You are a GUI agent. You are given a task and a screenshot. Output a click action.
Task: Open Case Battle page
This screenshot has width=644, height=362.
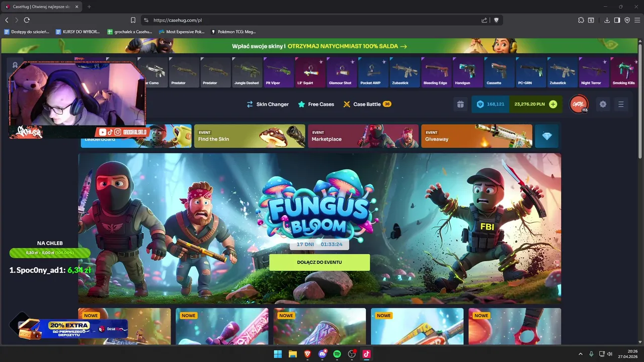click(x=367, y=104)
